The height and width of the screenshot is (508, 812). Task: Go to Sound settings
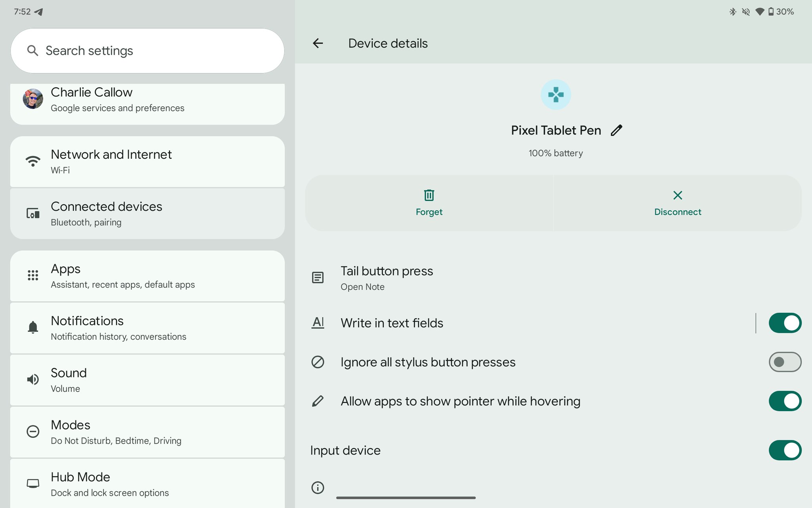click(147, 380)
